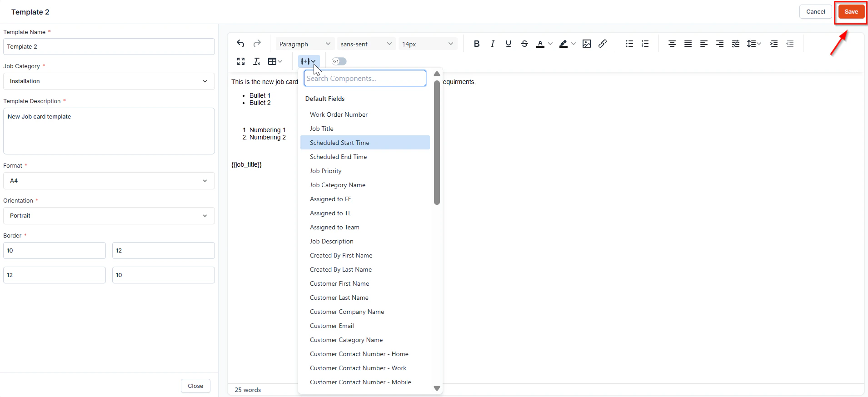This screenshot has width=868, height=397.
Task: Click the Numbered list icon
Action: pos(645,44)
